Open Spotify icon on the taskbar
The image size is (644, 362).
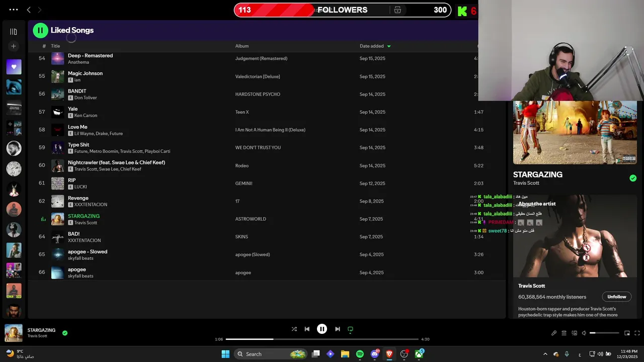360,354
